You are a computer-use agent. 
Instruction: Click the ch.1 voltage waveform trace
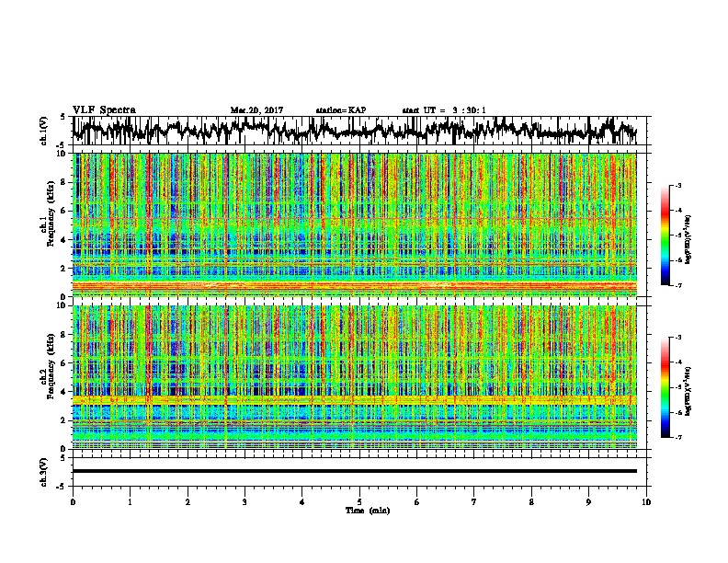point(354,130)
